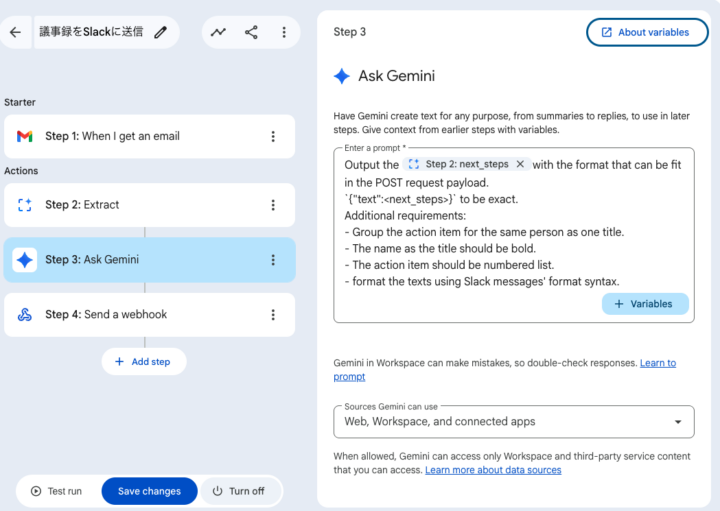This screenshot has height=511, width=720.
Task: Click the share icon
Action: tap(251, 32)
